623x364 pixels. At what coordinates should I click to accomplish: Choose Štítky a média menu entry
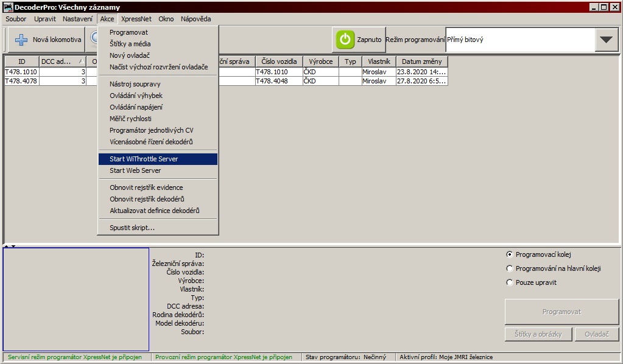click(x=158, y=44)
